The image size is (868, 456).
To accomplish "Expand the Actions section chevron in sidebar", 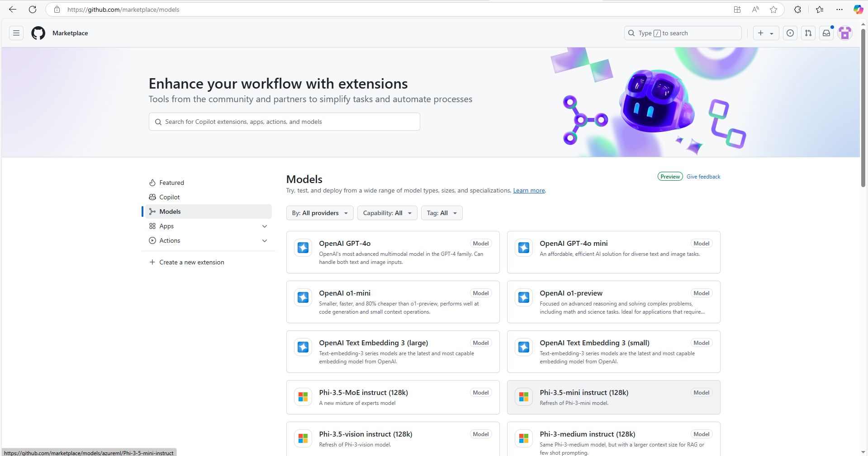I will 265,240.
